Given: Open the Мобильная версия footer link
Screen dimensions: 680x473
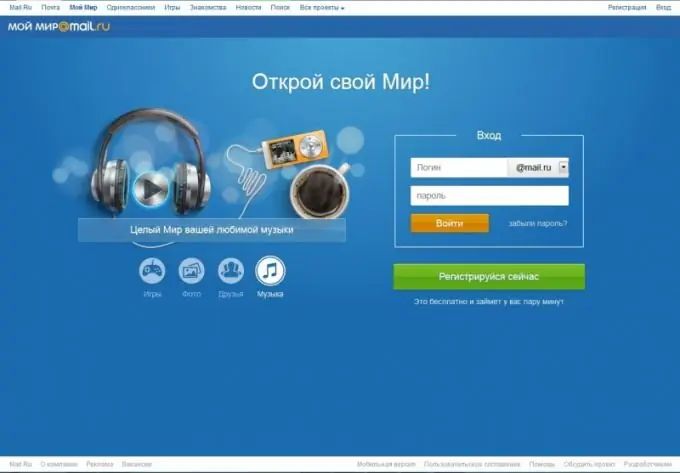Looking at the screenshot, I should [386, 464].
